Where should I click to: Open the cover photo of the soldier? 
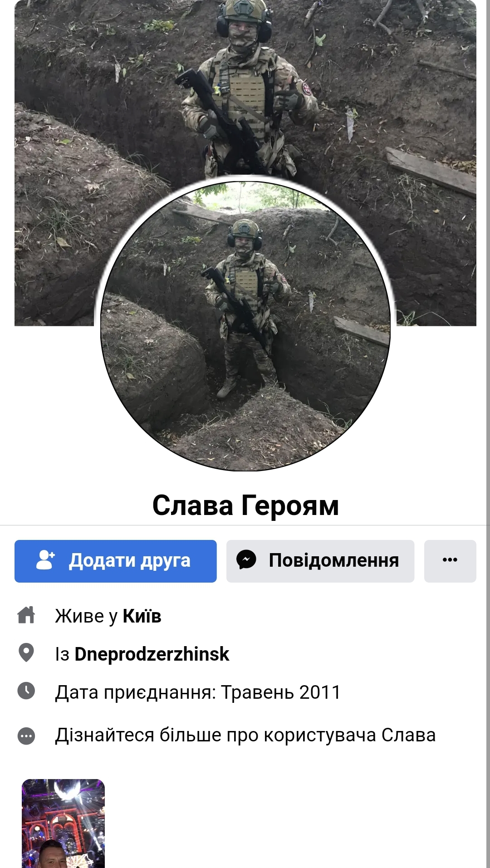click(x=245, y=91)
